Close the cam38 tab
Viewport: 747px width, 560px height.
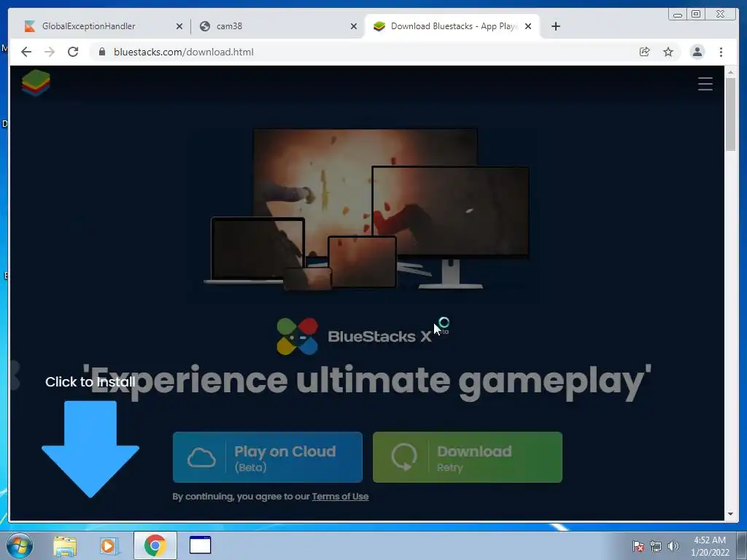[x=354, y=27]
